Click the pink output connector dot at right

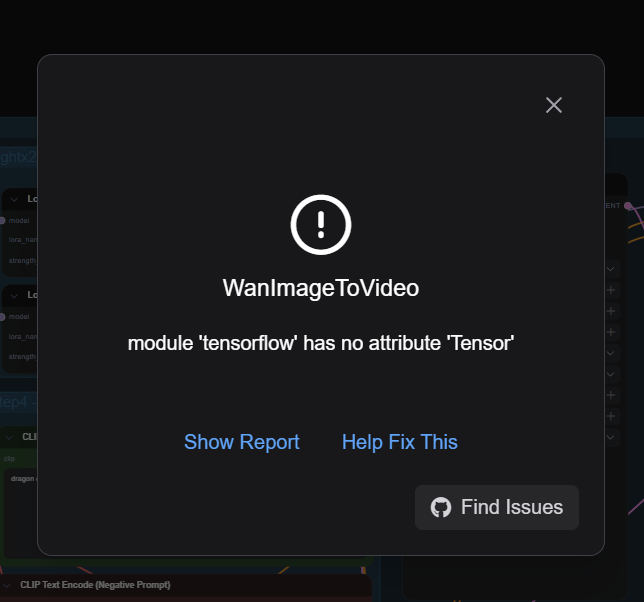point(628,205)
